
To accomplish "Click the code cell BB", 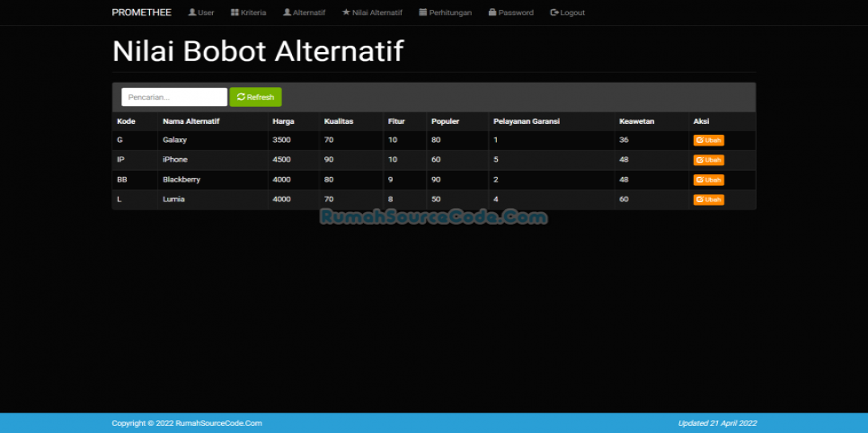I will pos(122,180).
